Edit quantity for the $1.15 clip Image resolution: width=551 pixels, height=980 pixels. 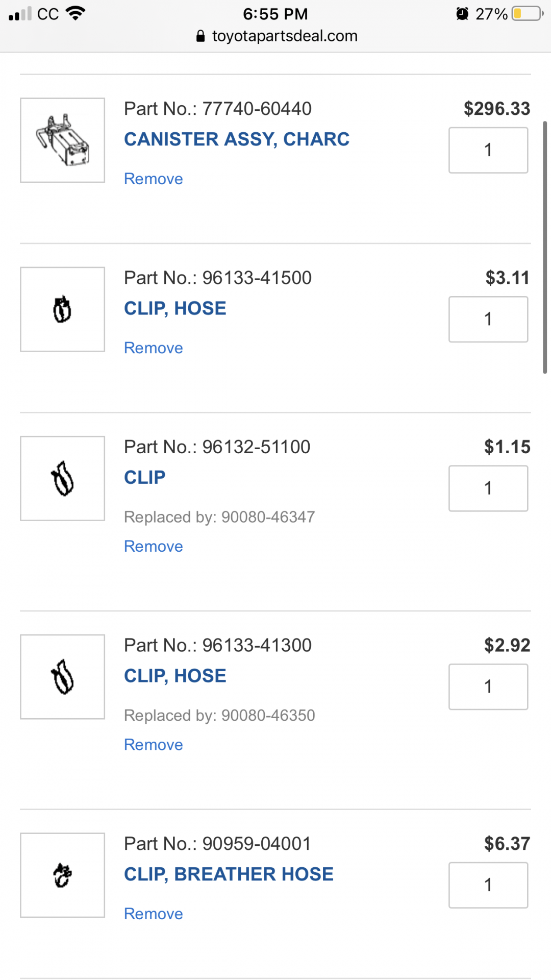tap(488, 488)
